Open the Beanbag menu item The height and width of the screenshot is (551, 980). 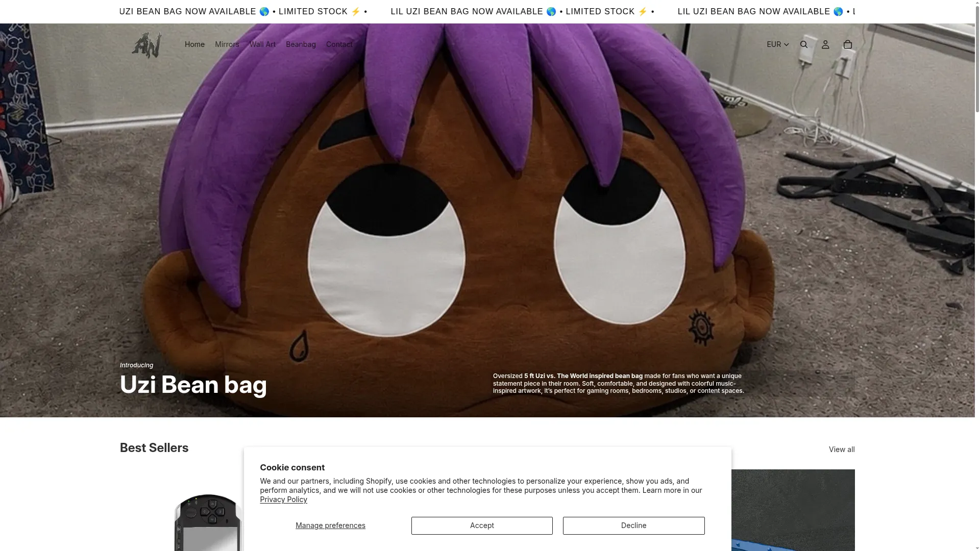(x=301, y=44)
